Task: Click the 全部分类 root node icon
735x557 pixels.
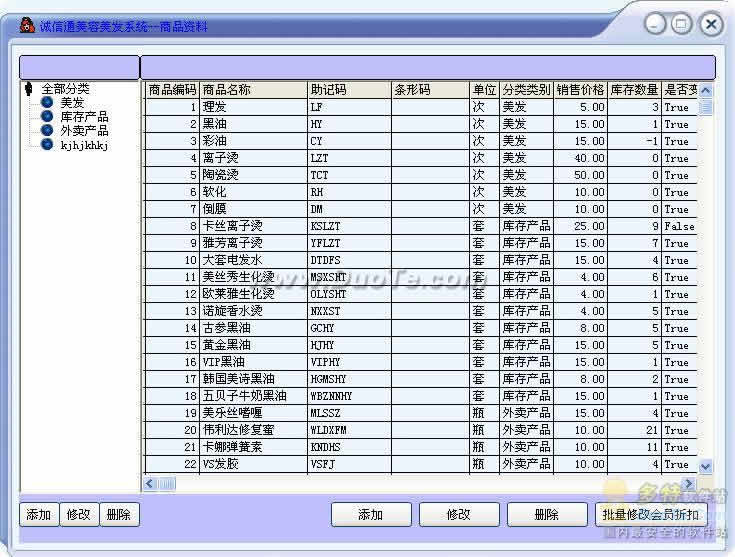Action: (29, 89)
